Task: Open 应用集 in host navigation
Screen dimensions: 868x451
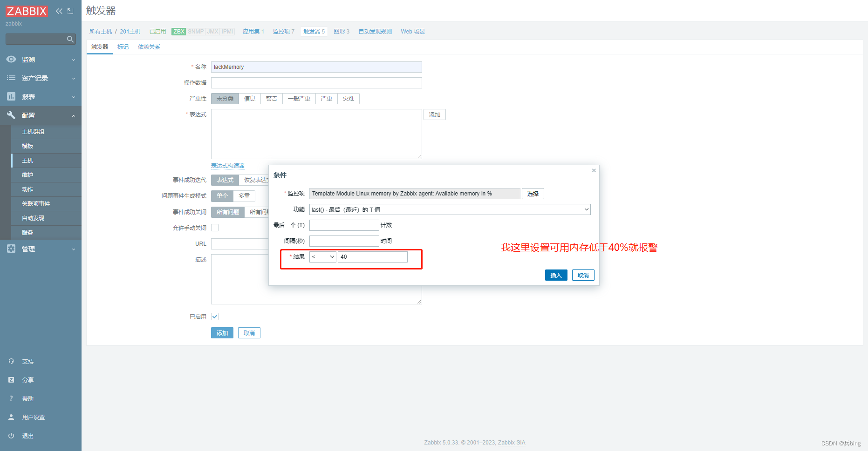Action: pyautogui.click(x=251, y=32)
